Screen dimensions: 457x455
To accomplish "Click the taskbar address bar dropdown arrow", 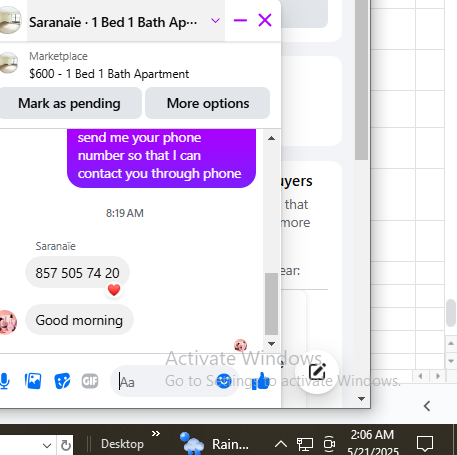I will (47, 445).
